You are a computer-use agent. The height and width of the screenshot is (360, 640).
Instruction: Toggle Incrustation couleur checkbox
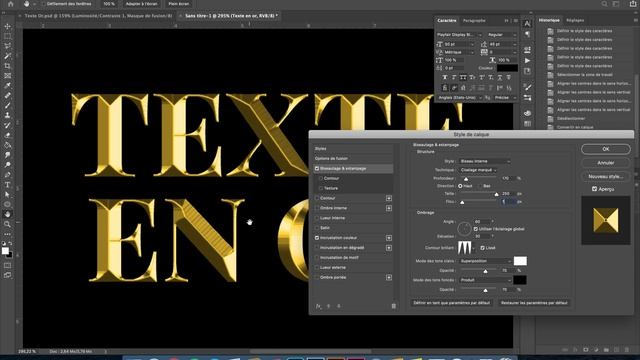[x=317, y=238]
